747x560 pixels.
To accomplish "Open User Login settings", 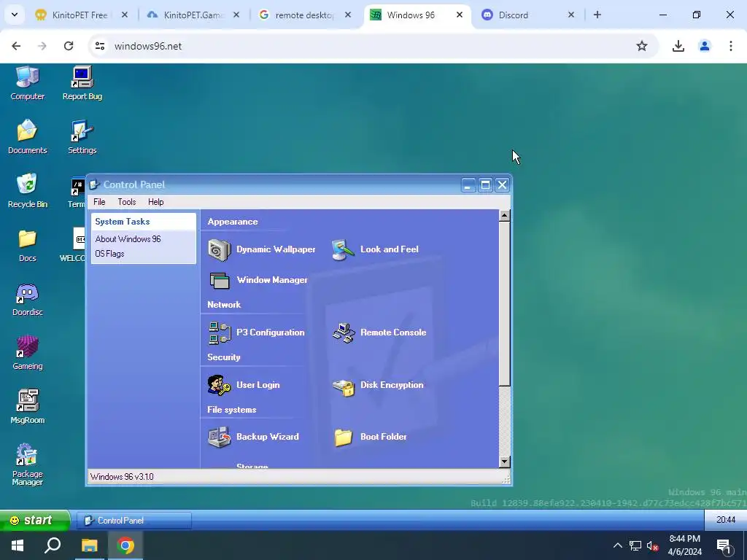I will point(244,385).
